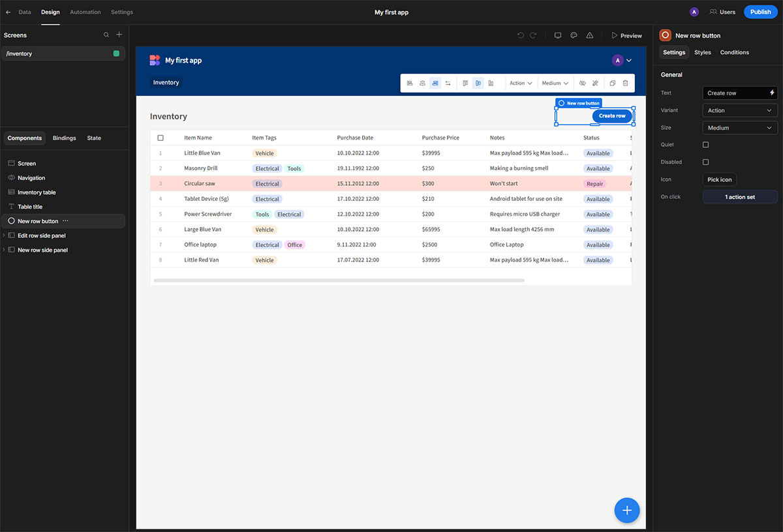Screen dimensions: 783x532
Task: Click the theme palette icon
Action: [x=574, y=36]
